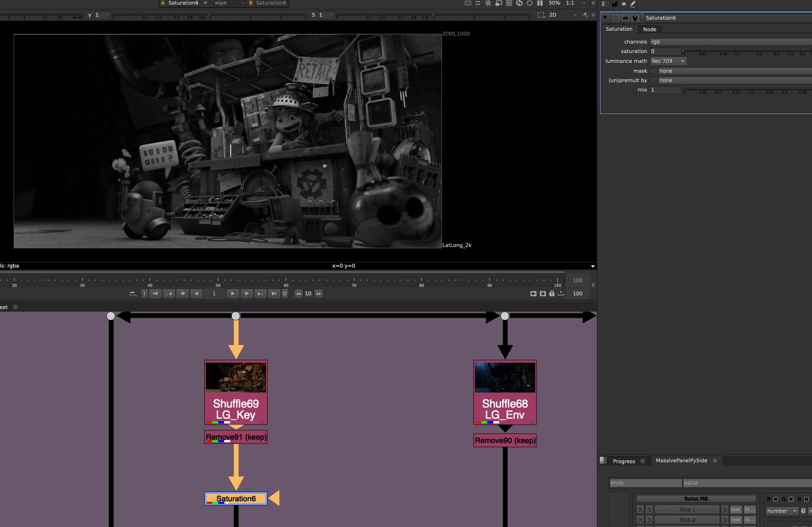
Task: Toggle the R channel checkbox
Action: coord(776,499)
